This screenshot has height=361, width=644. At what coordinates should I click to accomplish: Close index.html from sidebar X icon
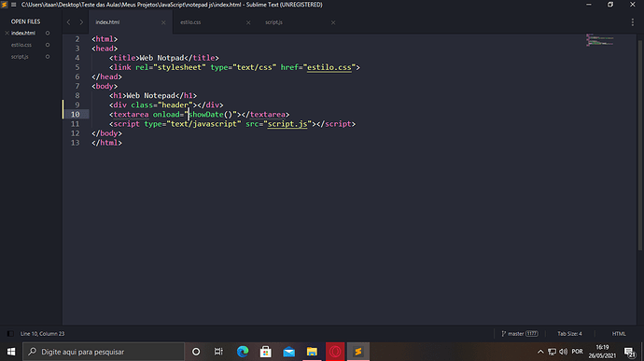pos(7,33)
